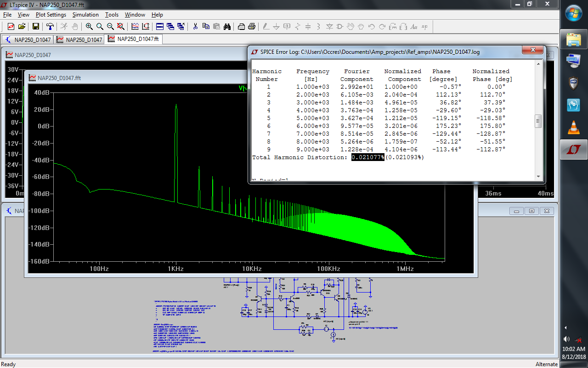This screenshot has height=368, width=588.
Task: Click the volume speaker tray icon
Action: [x=566, y=339]
